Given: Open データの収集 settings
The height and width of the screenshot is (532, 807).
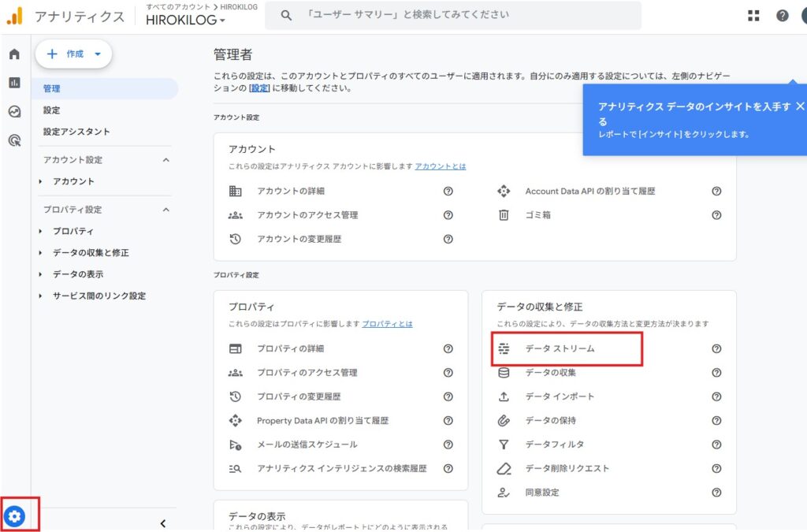Looking at the screenshot, I should pyautogui.click(x=550, y=373).
